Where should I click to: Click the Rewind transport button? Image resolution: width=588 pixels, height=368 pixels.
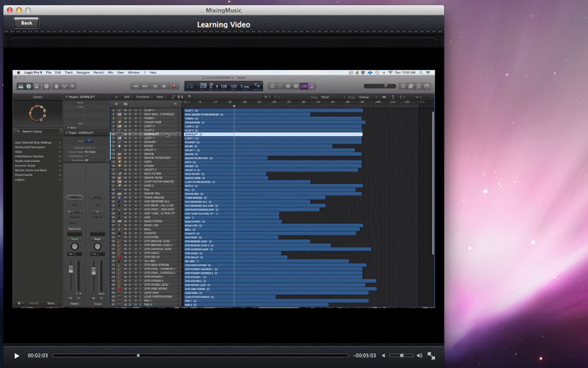[135, 86]
